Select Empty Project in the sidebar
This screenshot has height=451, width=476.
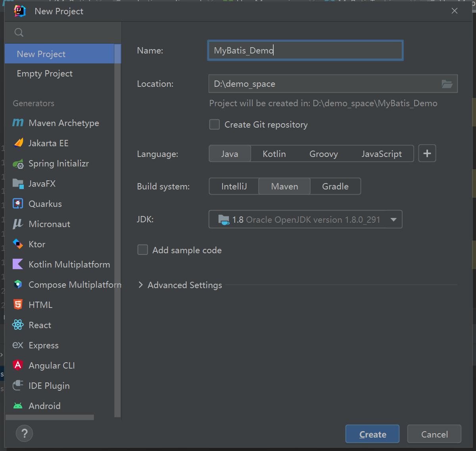59,73
